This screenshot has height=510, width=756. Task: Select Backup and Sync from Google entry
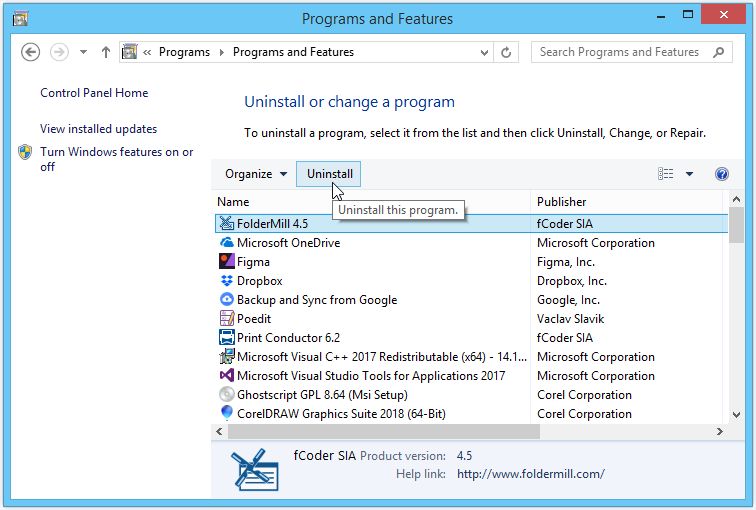(317, 300)
